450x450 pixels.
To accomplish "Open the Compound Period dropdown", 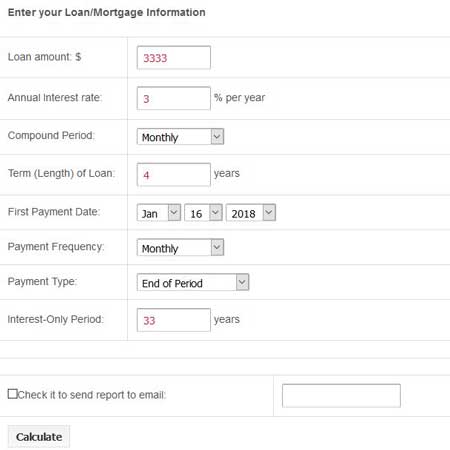I will pos(180,137).
